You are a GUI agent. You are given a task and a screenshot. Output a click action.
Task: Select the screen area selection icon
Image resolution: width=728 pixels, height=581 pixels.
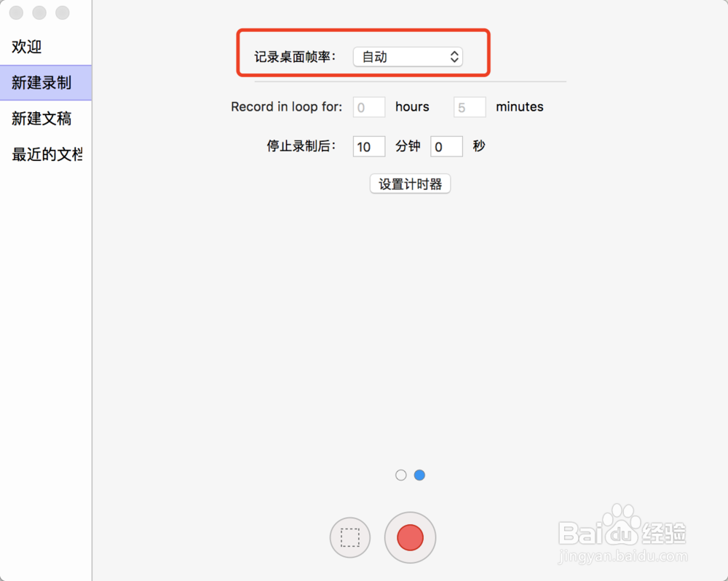click(x=350, y=537)
